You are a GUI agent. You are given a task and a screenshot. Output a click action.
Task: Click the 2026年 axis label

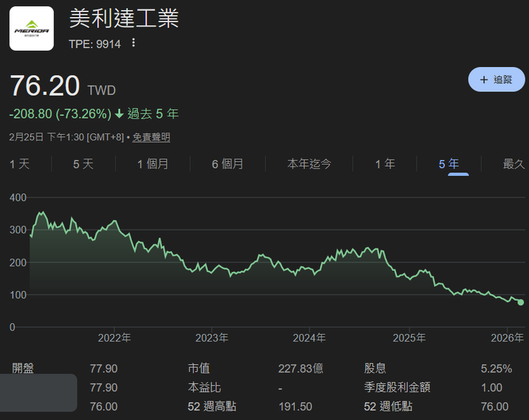pos(507,338)
